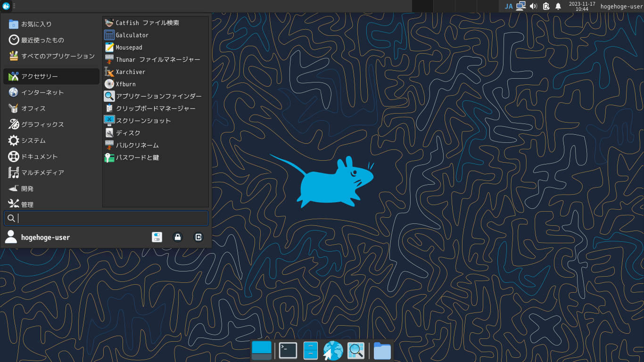This screenshot has height=362, width=644.
Task: Open Mousepad text editor
Action: point(156,47)
